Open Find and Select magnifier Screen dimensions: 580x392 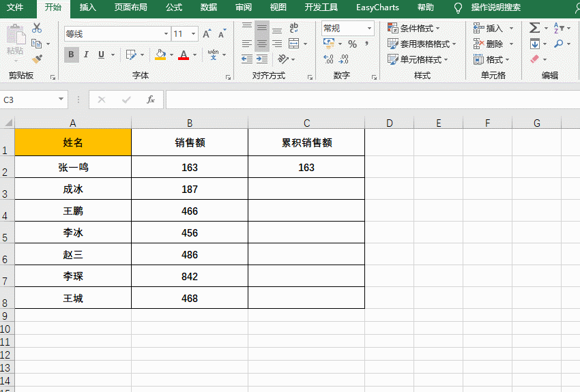coord(558,44)
